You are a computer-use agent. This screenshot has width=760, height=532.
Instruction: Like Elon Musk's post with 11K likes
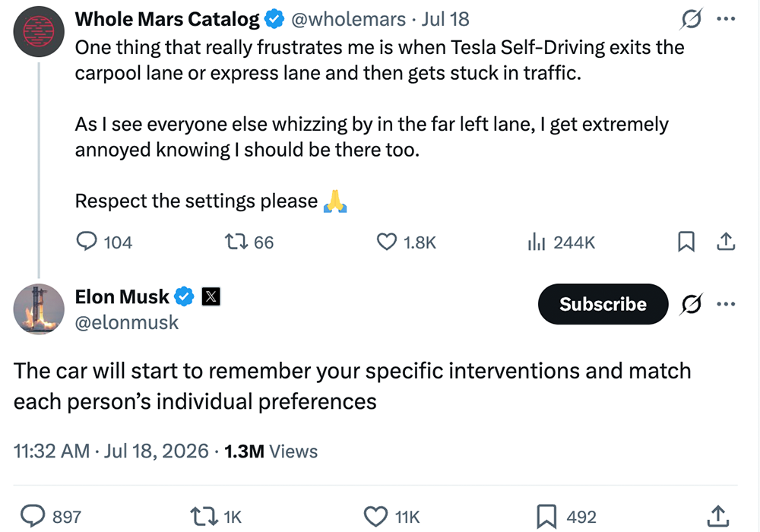(x=375, y=516)
